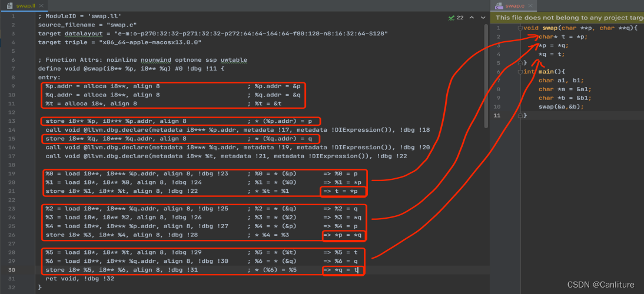The height and width of the screenshot is (294, 644).
Task: Open the inspections widget showing 22 typos
Action: [x=456, y=18]
